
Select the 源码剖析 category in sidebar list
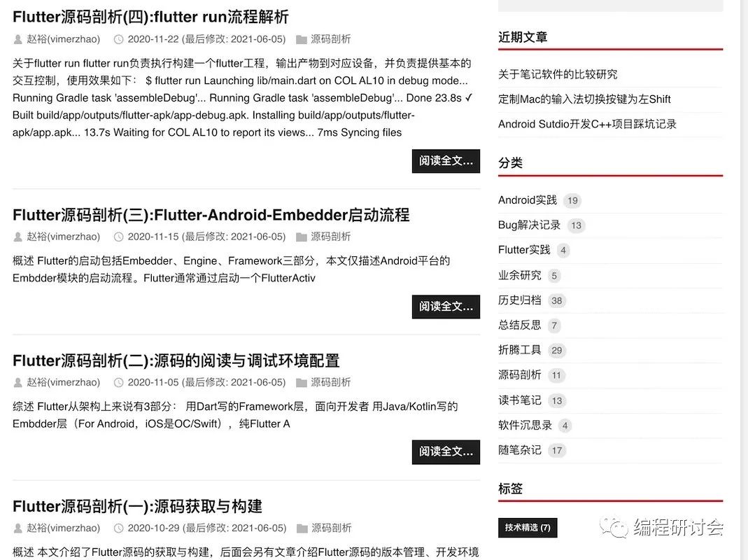pos(519,374)
